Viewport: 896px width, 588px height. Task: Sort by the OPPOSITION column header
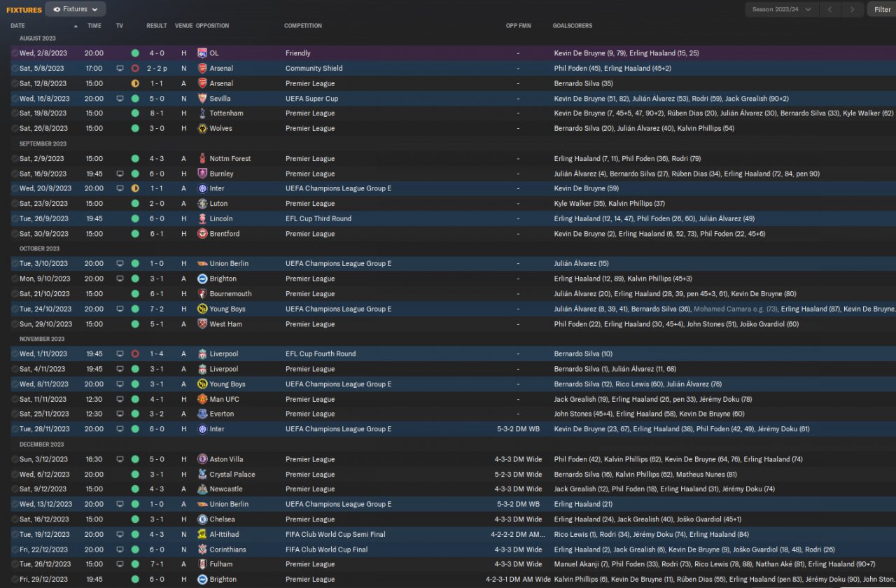[x=213, y=26]
